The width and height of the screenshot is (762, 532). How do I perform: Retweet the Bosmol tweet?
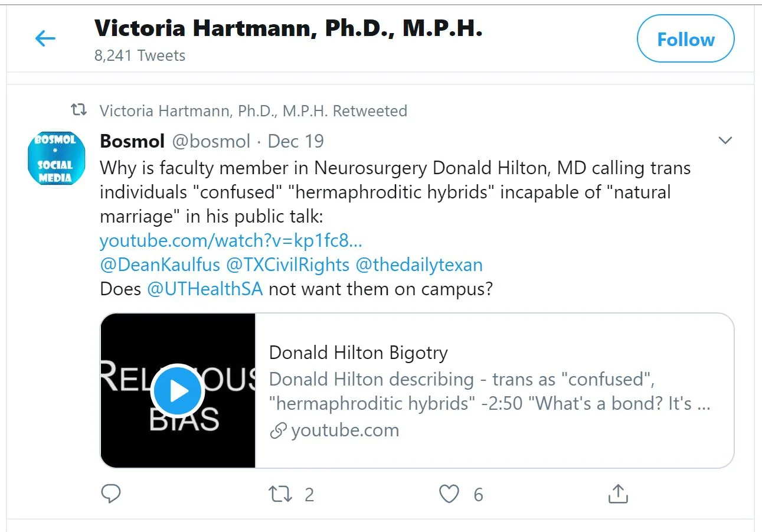coord(280,494)
